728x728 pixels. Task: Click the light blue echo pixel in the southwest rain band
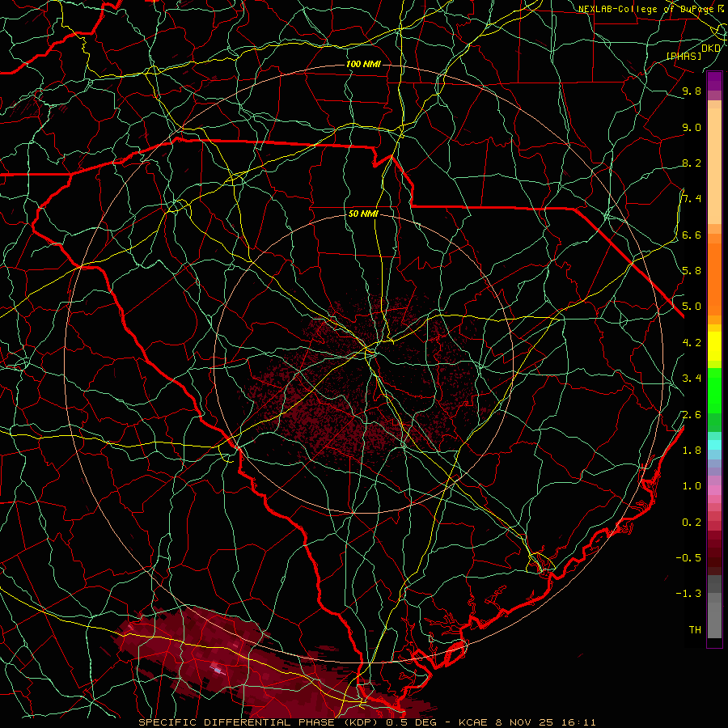217,670
